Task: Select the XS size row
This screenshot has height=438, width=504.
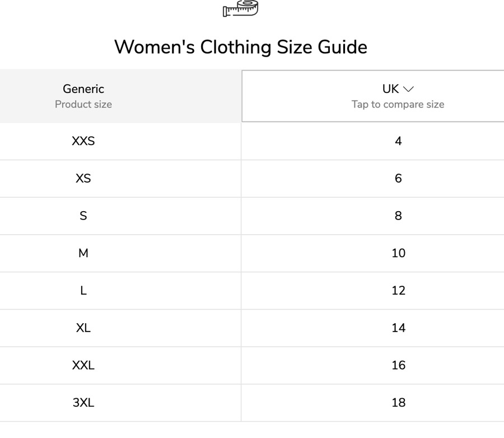Action: click(252, 179)
